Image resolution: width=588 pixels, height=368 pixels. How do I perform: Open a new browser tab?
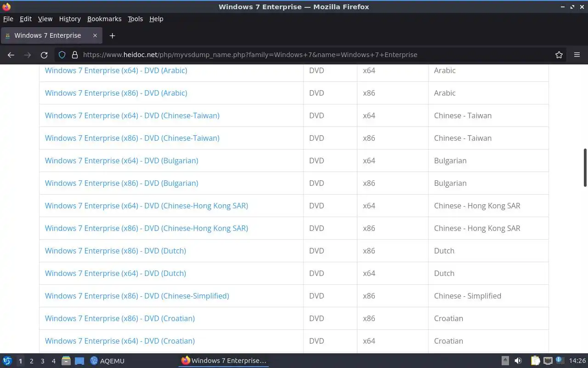[x=112, y=35]
